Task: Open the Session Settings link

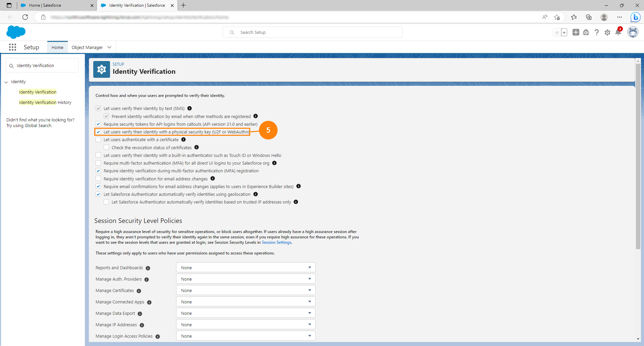Action: click(x=276, y=242)
